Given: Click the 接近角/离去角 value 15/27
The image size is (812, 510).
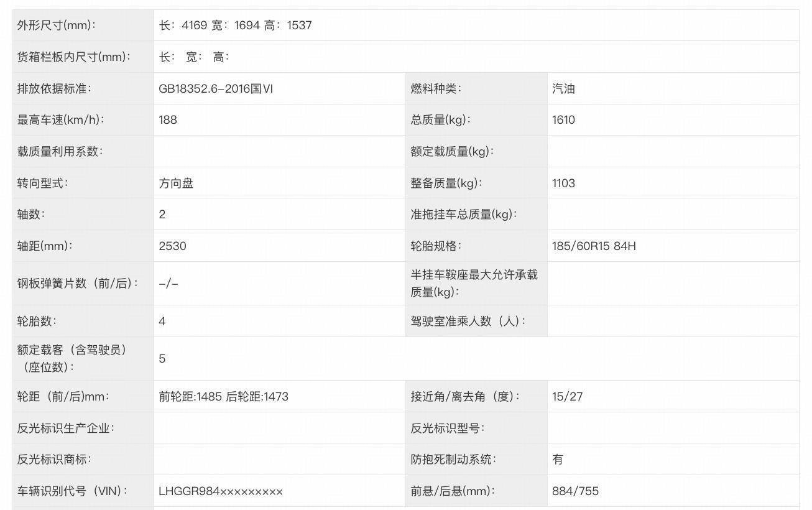Looking at the screenshot, I should pyautogui.click(x=567, y=397).
